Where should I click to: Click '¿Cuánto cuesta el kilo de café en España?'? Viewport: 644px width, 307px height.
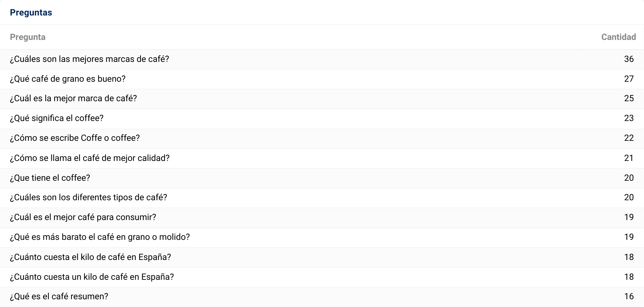coord(90,257)
